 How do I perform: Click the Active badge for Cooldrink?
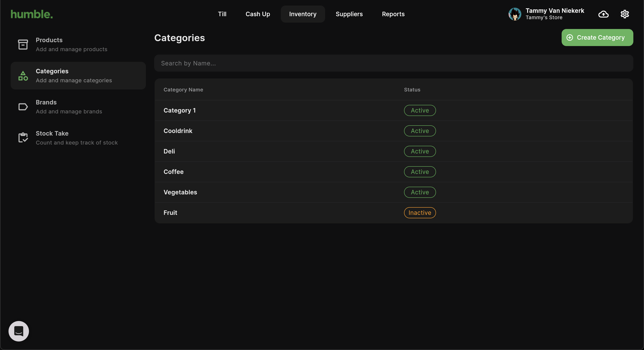click(x=420, y=131)
